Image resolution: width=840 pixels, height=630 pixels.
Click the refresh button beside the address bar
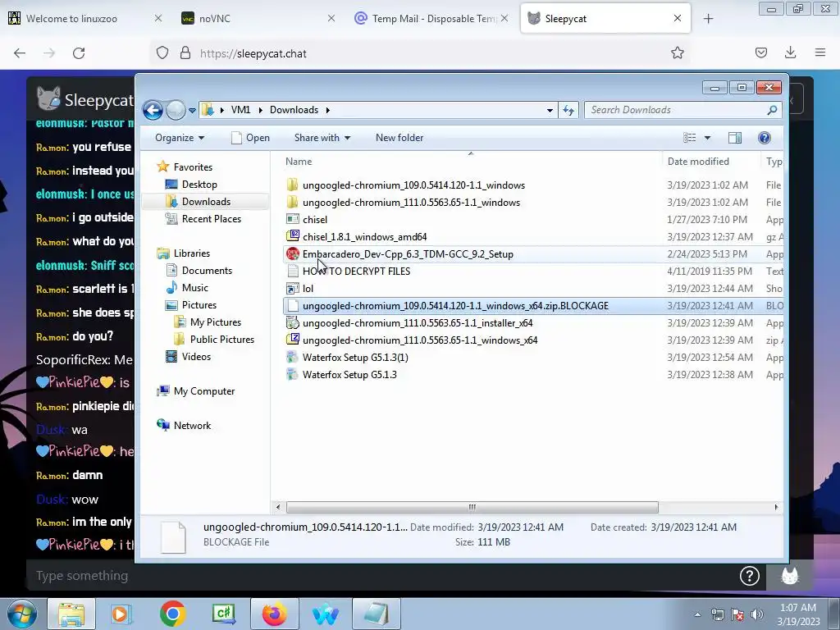tap(568, 111)
